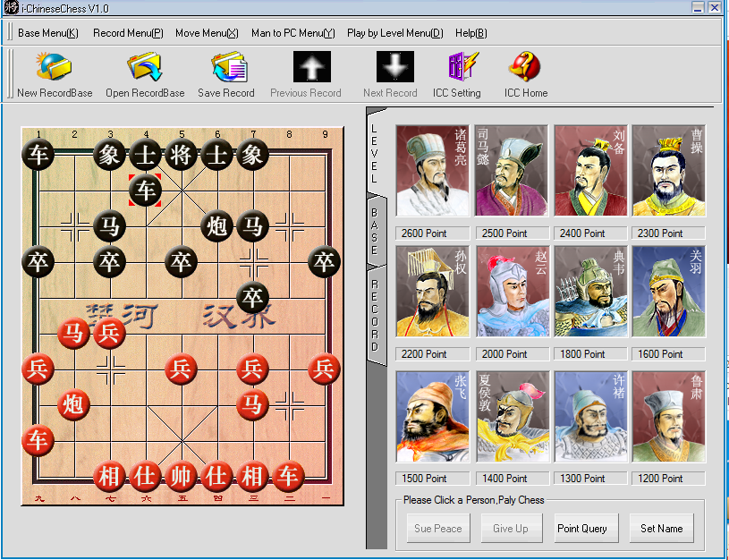Open Play by Level Menu(D)
This screenshot has width=729, height=560.
(x=395, y=33)
